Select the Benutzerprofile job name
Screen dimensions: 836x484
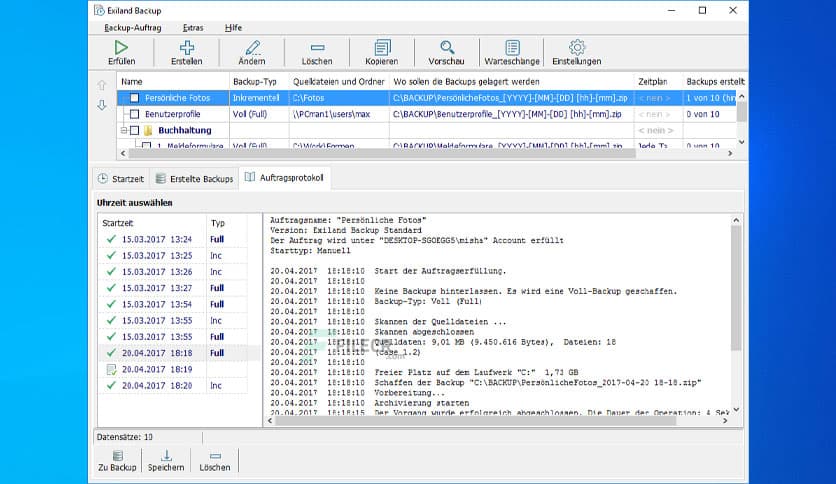coord(173,114)
